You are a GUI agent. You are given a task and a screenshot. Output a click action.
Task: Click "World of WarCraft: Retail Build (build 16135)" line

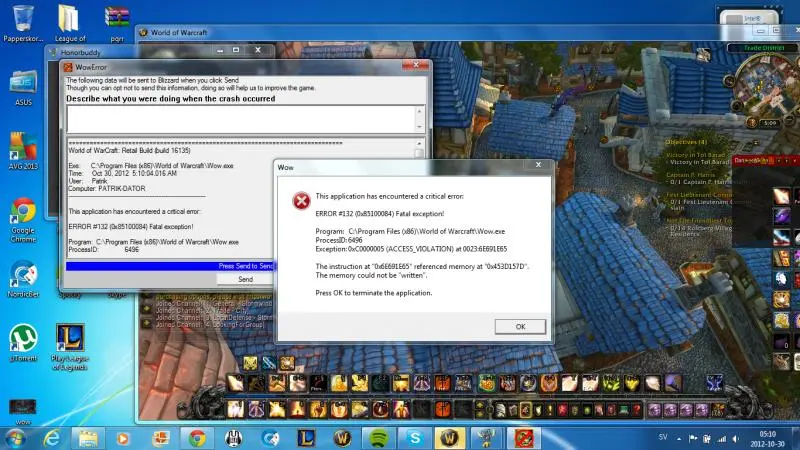(130, 151)
